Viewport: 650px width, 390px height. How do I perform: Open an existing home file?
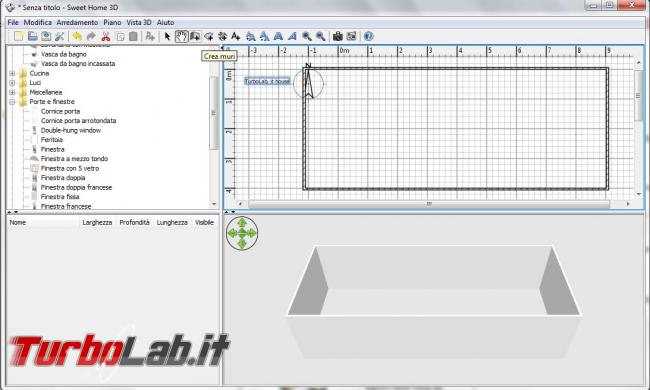32,36
